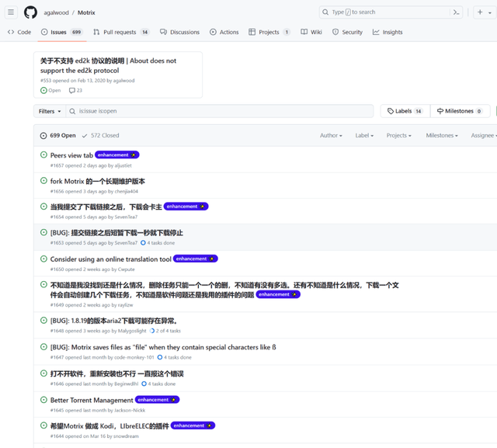Viewport: 497px width, 448px height.
Task: Click the Open status icon on pinned issue
Action: point(43,90)
